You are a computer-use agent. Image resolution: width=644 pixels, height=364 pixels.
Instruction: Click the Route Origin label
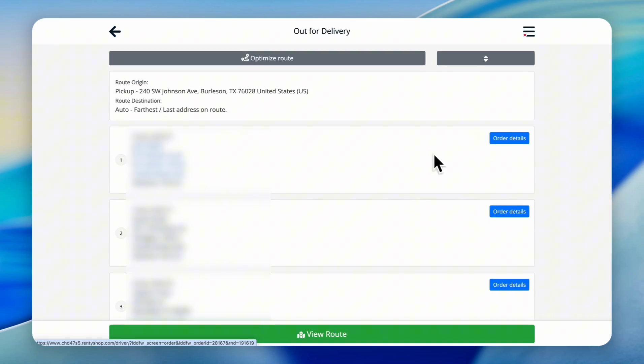pyautogui.click(x=131, y=82)
